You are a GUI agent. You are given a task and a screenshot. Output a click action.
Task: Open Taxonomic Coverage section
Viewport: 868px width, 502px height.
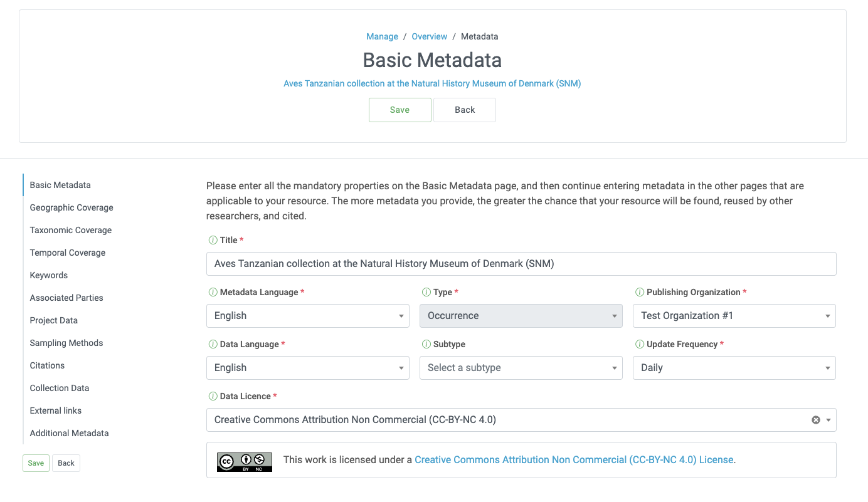pyautogui.click(x=71, y=230)
